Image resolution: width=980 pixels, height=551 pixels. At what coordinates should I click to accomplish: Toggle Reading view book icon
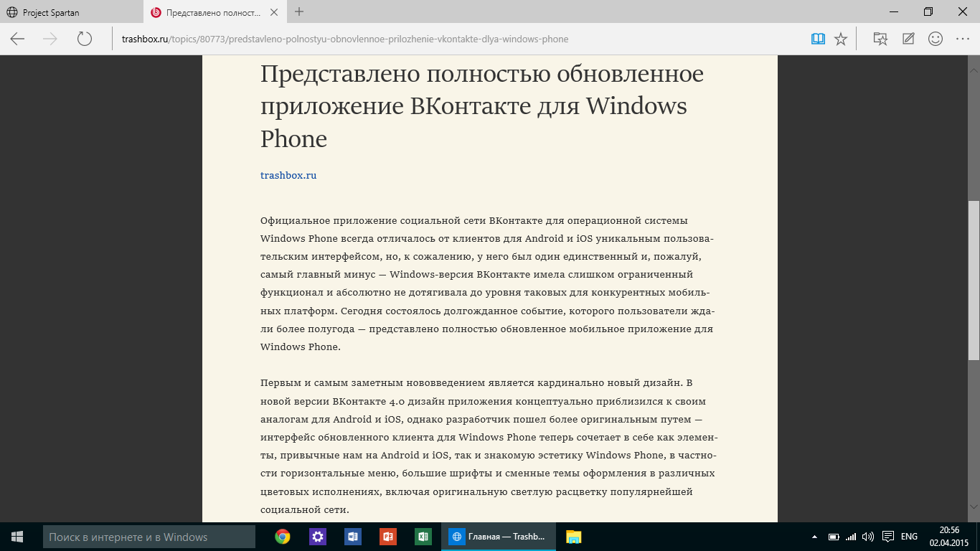pos(818,39)
